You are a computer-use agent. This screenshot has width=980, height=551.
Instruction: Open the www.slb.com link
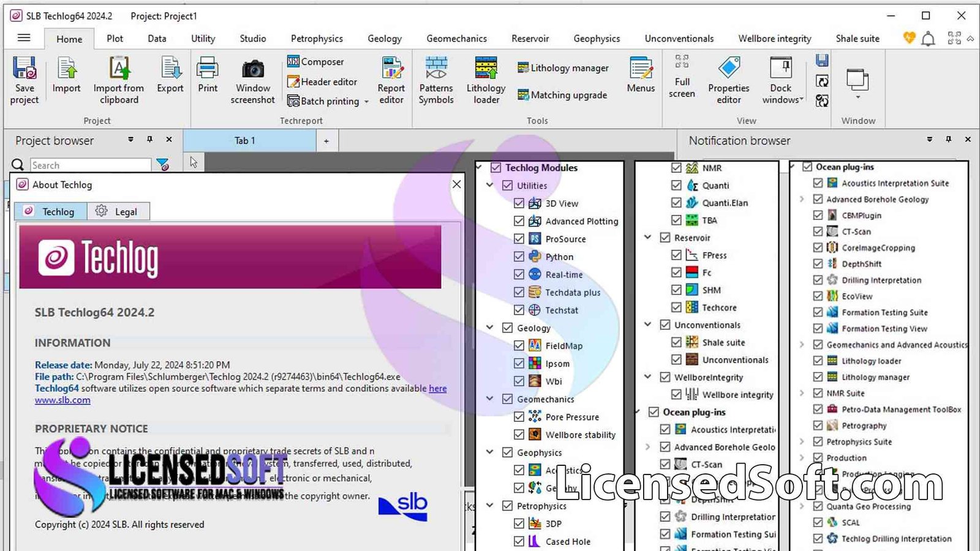tap(62, 400)
